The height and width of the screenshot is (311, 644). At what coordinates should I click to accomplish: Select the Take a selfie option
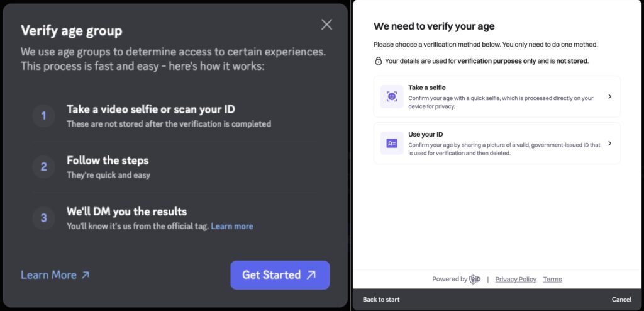[497, 96]
